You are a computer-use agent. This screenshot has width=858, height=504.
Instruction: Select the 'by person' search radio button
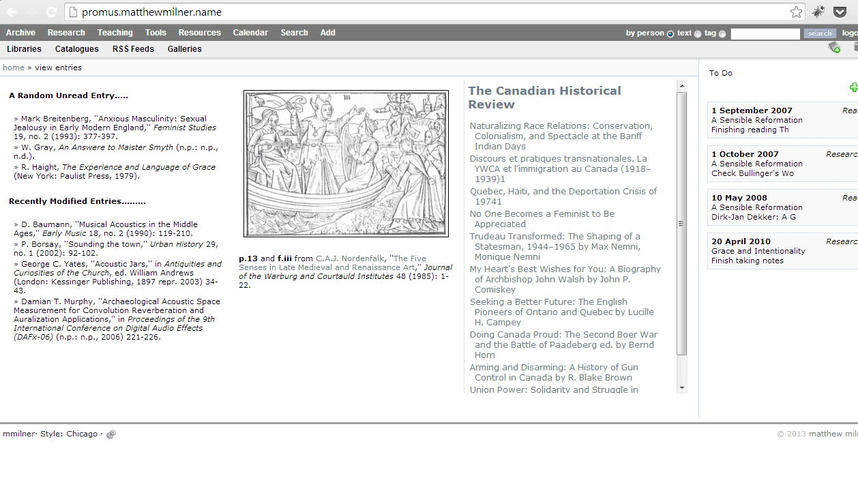[x=670, y=33]
